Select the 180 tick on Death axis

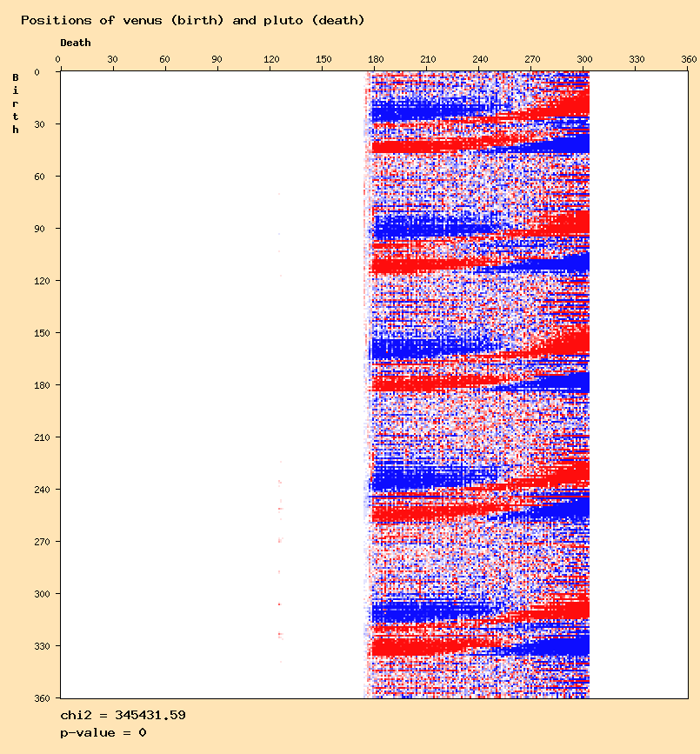pos(376,59)
